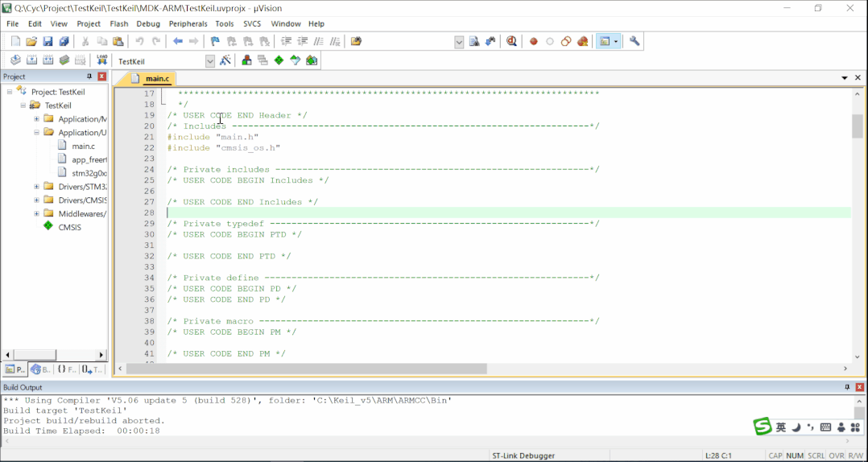Expand the Middlewares folder
Image resolution: width=868 pixels, height=462 pixels.
coord(36,213)
